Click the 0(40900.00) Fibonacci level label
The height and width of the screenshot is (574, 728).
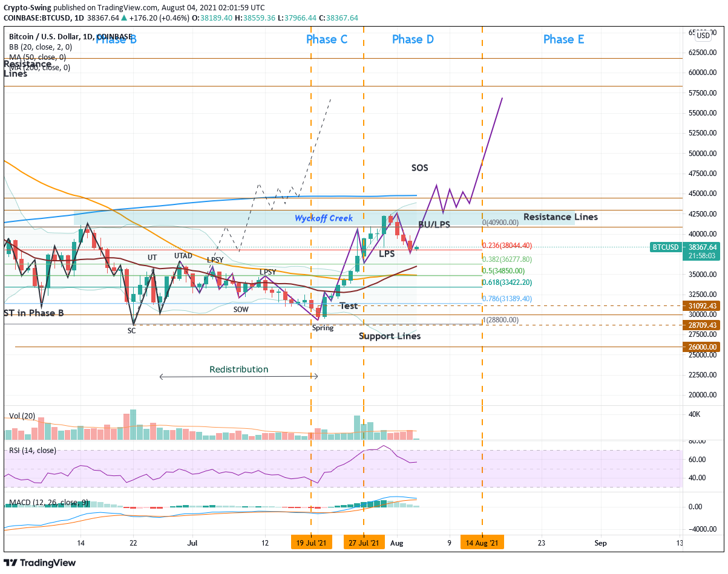[500, 223]
